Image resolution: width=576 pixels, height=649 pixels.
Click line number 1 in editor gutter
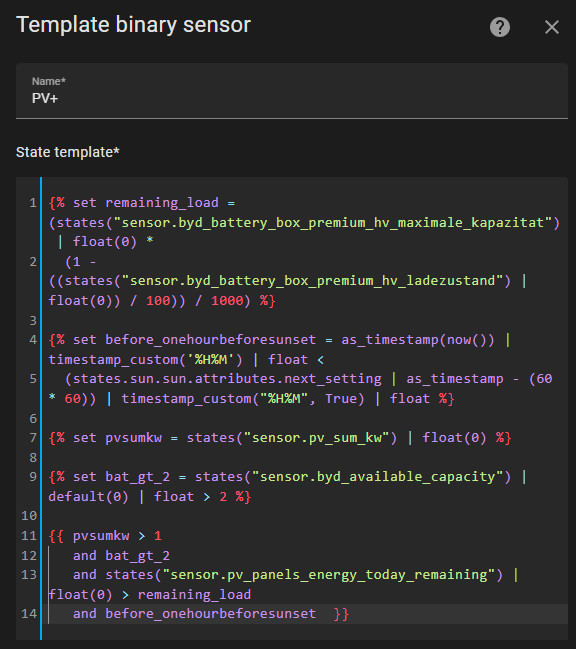[x=33, y=203]
